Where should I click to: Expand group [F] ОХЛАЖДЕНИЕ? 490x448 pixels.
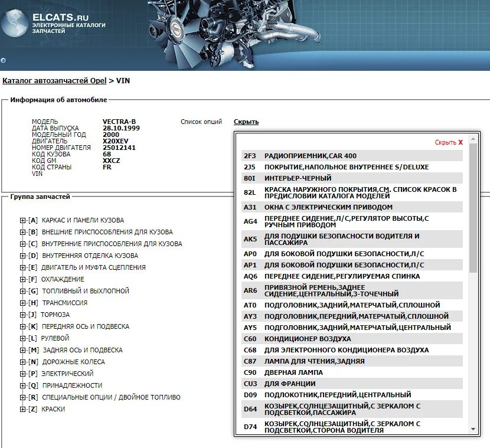click(22, 279)
